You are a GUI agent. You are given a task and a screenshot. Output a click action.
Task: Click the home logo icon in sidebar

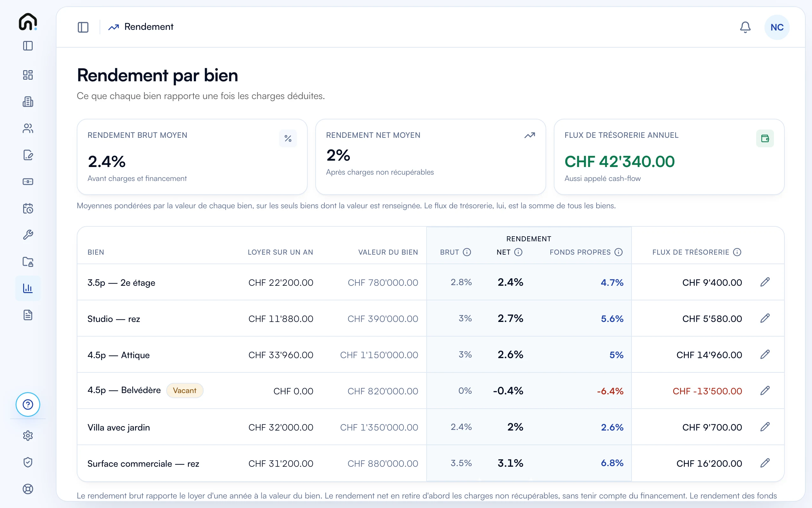coord(28,22)
